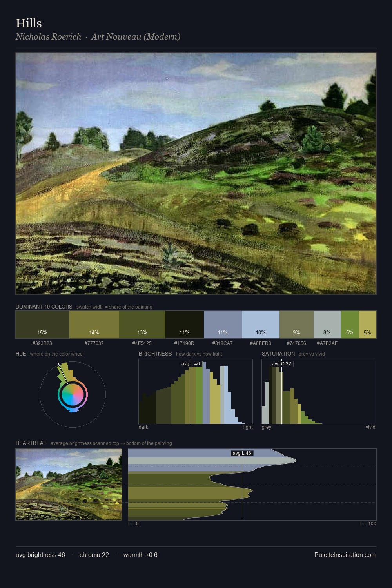
Task: Select the 11% near-black swatch #17190D
Action: tap(185, 325)
